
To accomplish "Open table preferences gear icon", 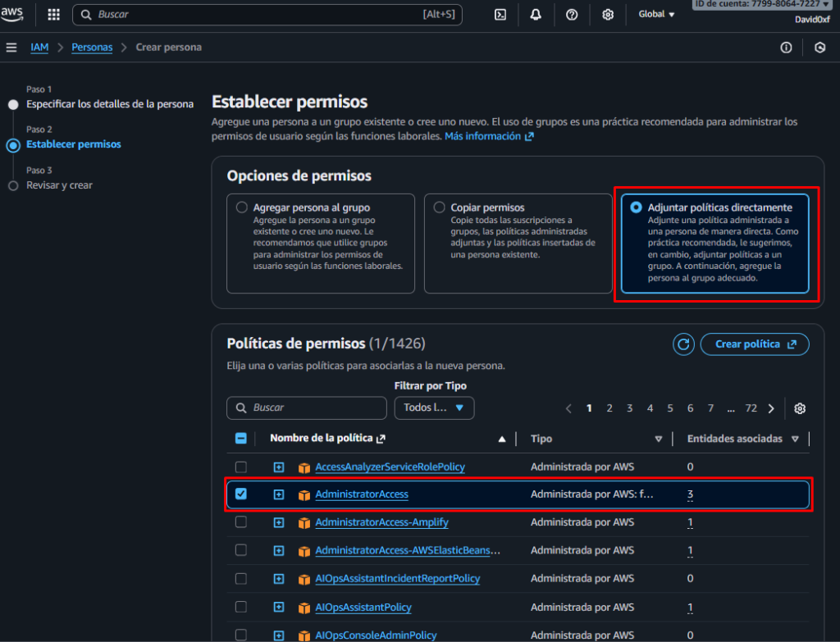I will click(x=800, y=408).
